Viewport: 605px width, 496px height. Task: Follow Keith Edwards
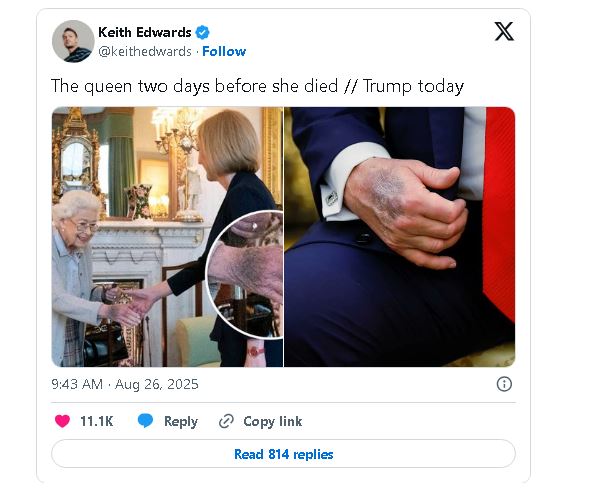click(224, 51)
